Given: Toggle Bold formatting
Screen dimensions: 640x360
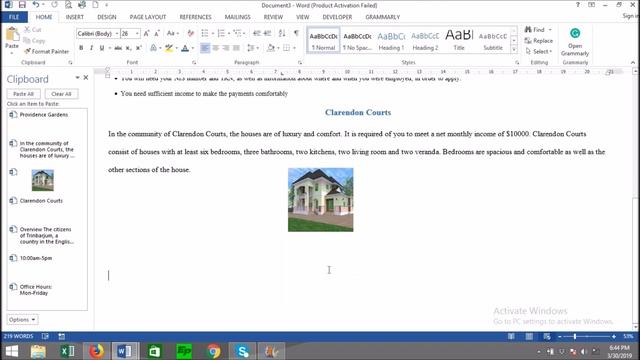Looking at the screenshot, I should coord(81,48).
